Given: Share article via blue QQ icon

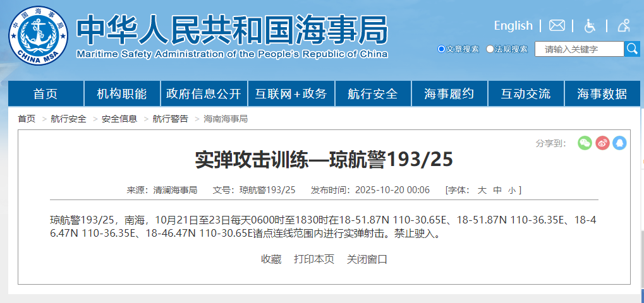Looking at the screenshot, I should tap(619, 143).
